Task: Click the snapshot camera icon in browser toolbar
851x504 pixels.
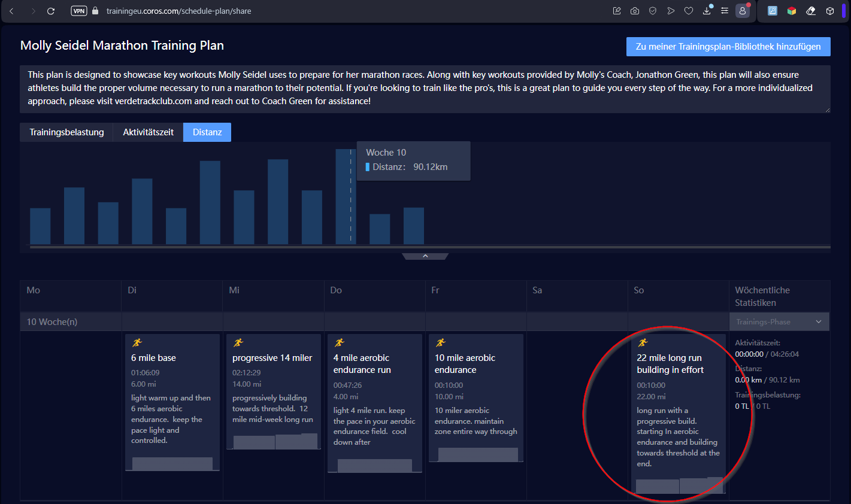Action: [635, 11]
